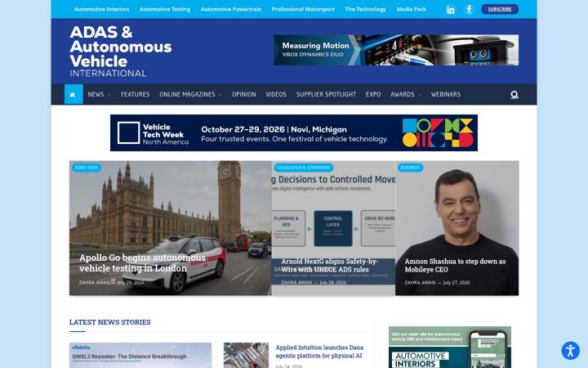Viewport: 588px width, 368px height.
Task: Open Arnold NextG Safety-by-Wire article headline
Action: (330, 265)
